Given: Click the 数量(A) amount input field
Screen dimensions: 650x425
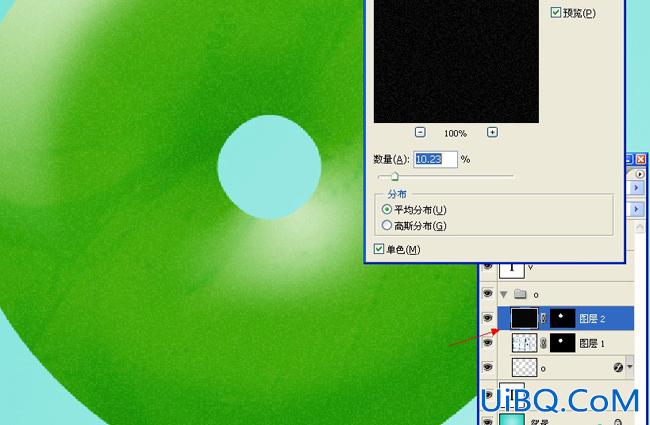Looking at the screenshot, I should pyautogui.click(x=435, y=159).
